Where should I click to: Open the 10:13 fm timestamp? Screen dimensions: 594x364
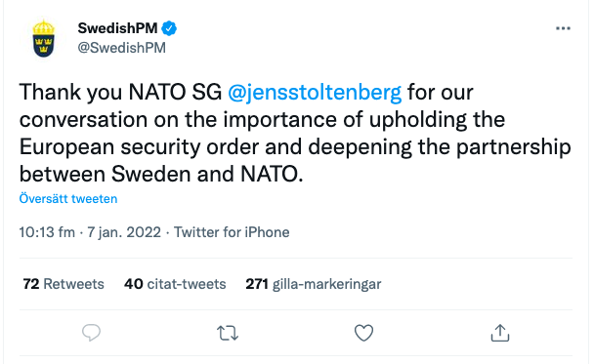click(47, 232)
